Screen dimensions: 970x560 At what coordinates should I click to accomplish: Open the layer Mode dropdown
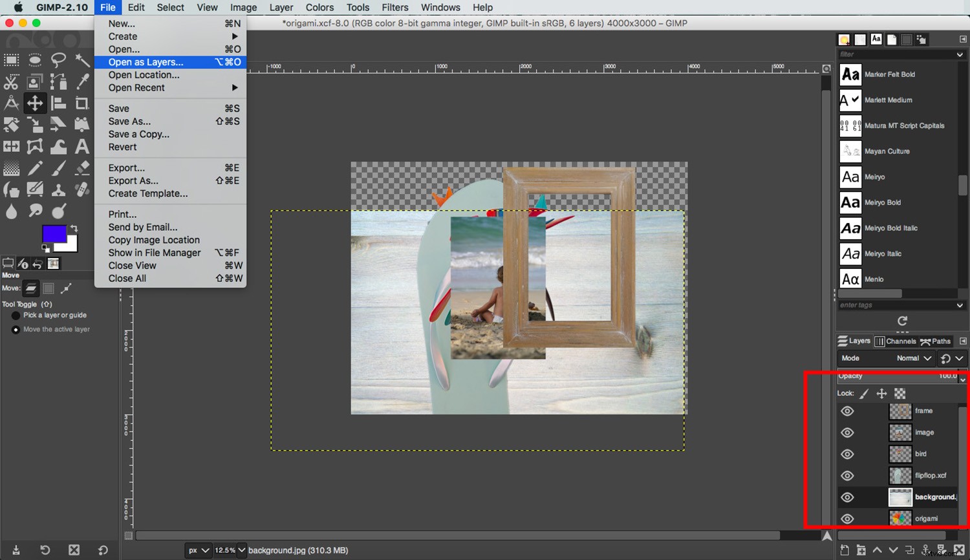pyautogui.click(x=912, y=358)
